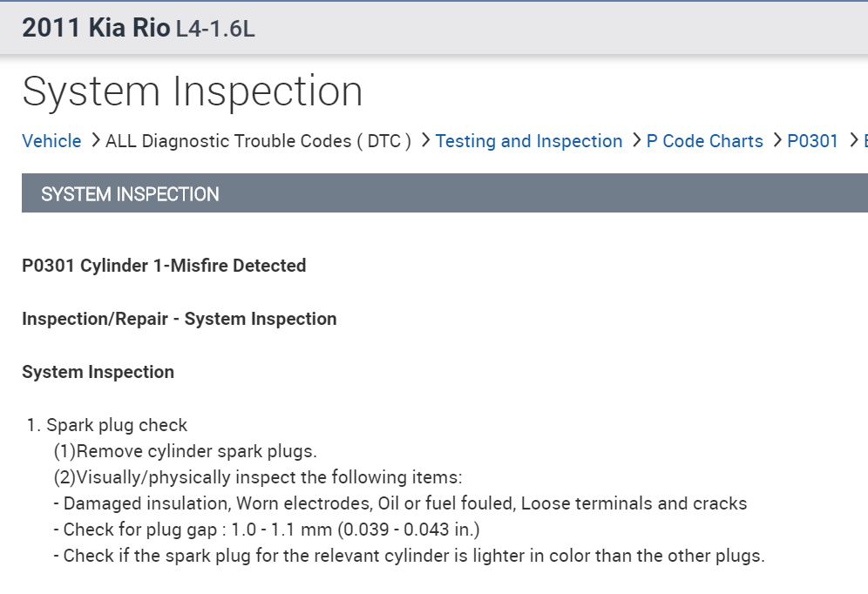Click the 2011 Kia Rio vehicle title
The width and height of the screenshot is (868, 594).
tap(96, 28)
